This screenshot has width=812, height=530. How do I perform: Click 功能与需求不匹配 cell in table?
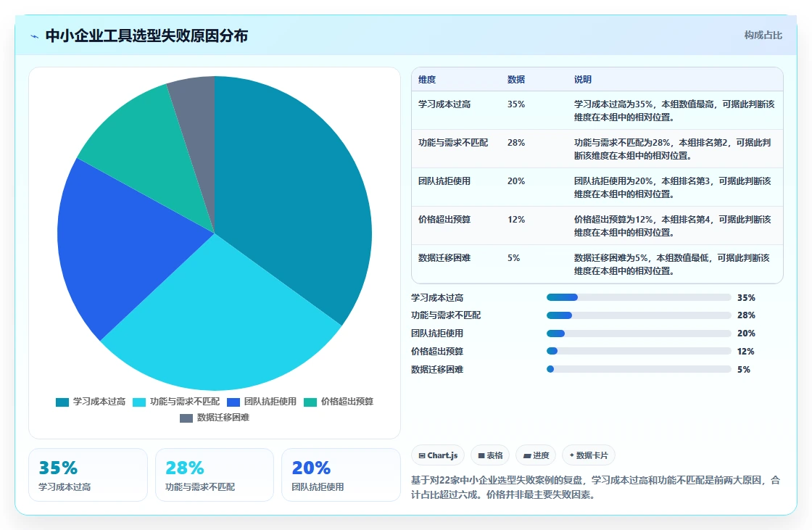453,143
